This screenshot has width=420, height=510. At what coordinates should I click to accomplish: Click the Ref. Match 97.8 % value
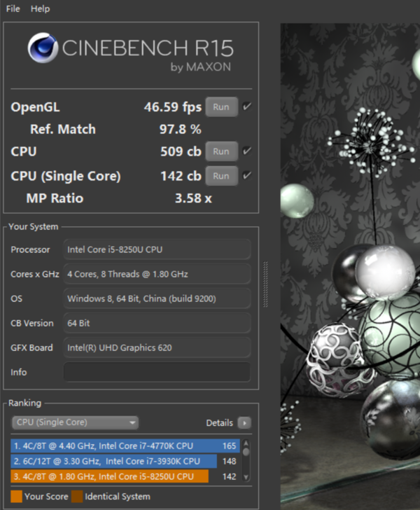[x=181, y=130]
